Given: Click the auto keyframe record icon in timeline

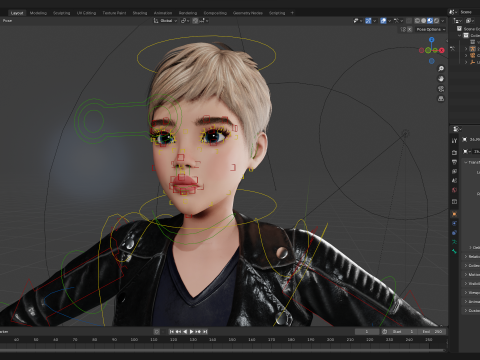Looking at the screenshot, I should [x=157, y=332].
